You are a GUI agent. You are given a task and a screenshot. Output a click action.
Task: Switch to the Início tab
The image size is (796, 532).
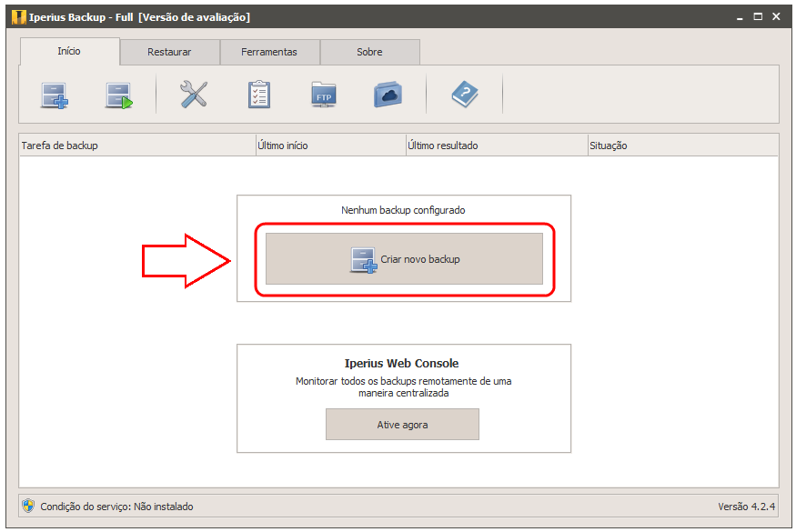(x=69, y=51)
